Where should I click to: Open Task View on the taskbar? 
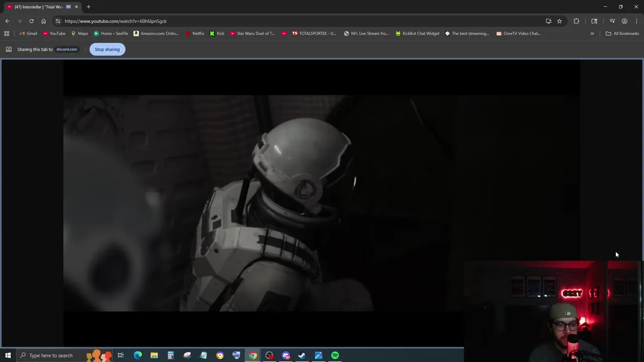[121, 355]
